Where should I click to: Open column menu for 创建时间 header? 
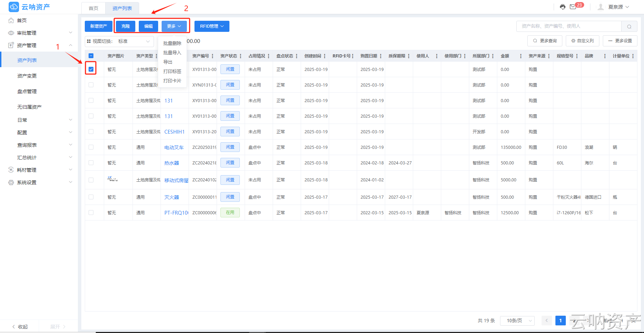(325, 56)
